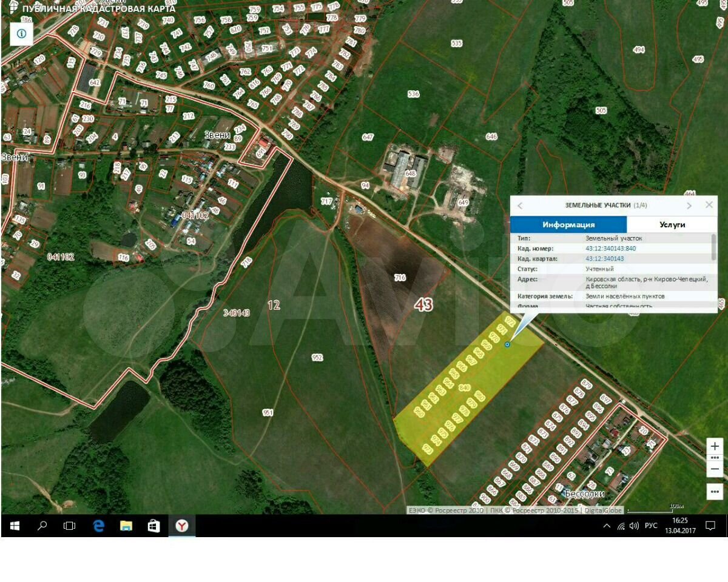Image resolution: width=728 pixels, height=582 pixels.
Task: Click the highlighted parcel's blue marker point
Action: tap(508, 344)
